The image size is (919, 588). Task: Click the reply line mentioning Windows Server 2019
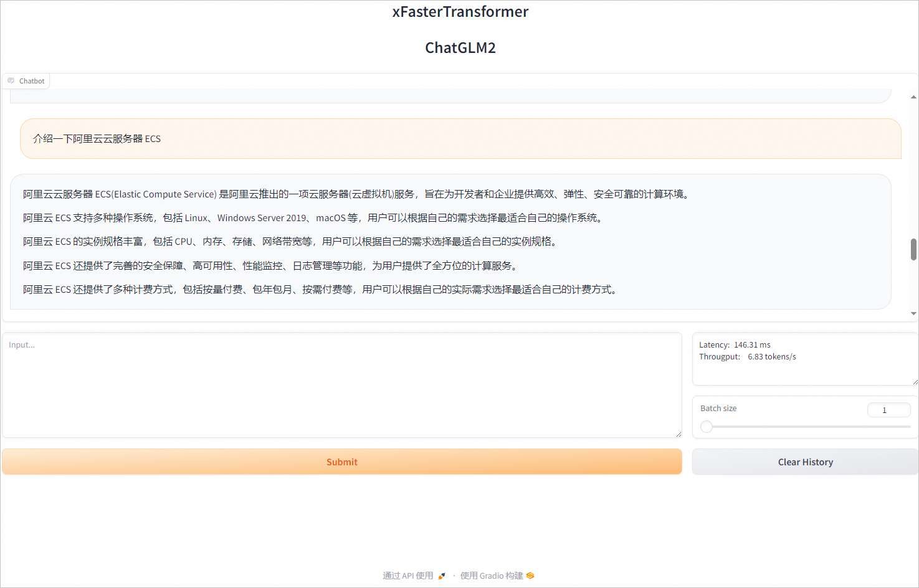pos(314,218)
